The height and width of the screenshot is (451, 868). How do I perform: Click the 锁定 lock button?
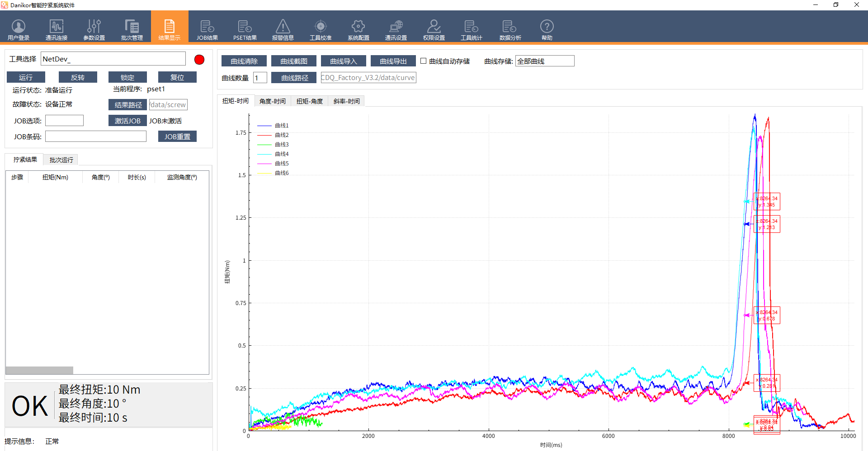[127, 77]
